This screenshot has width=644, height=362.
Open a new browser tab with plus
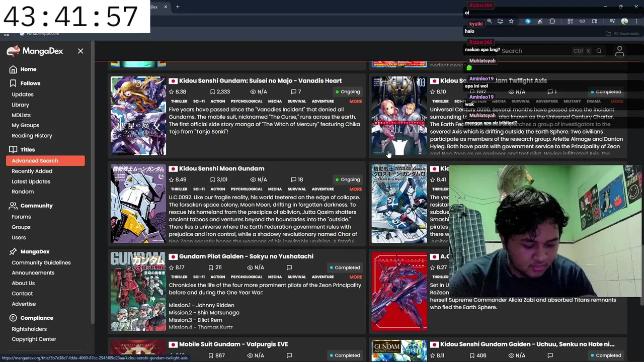pos(178,7)
